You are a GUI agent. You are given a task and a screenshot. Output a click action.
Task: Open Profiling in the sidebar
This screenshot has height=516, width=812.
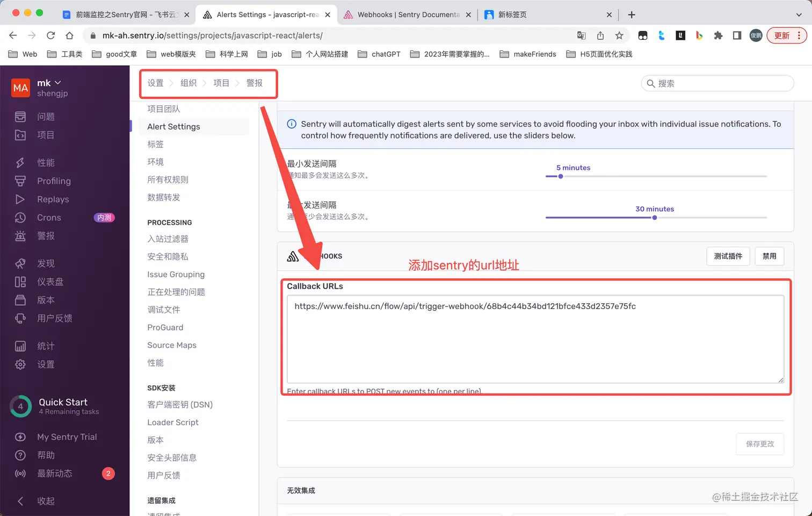[x=54, y=181]
